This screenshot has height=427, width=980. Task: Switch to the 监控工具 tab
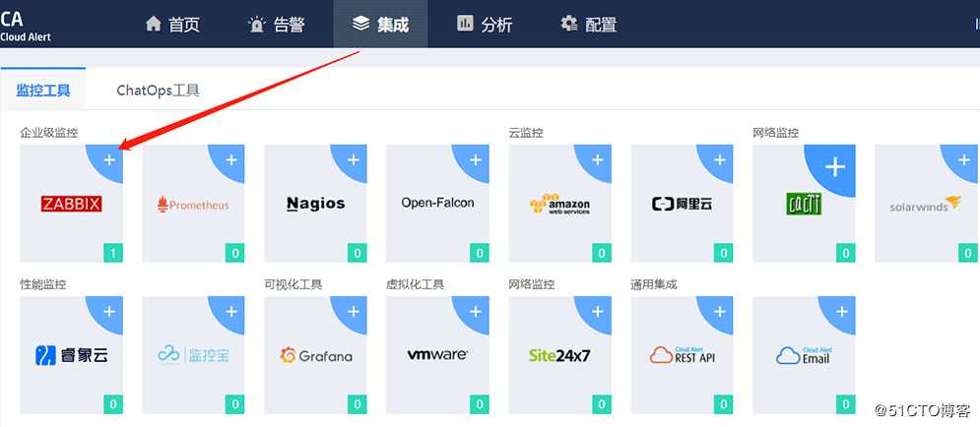tap(43, 90)
